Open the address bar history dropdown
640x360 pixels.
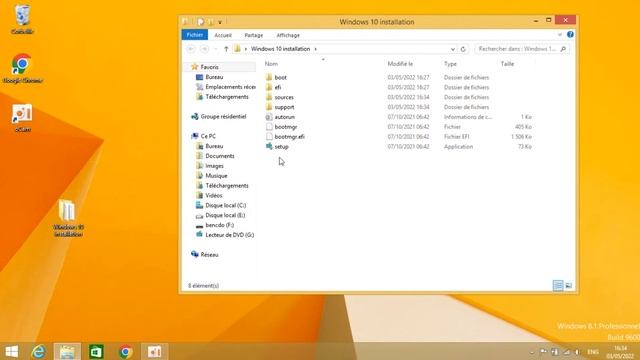coord(453,49)
